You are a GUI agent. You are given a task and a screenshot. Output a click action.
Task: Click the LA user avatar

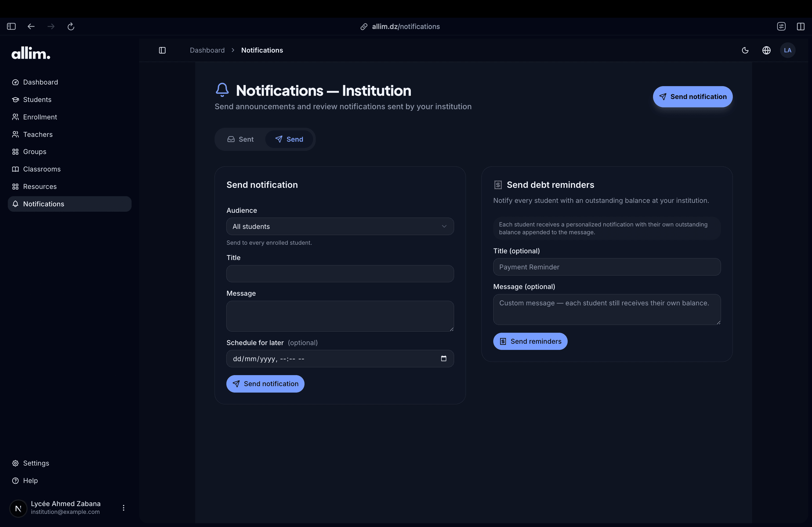coord(788,50)
